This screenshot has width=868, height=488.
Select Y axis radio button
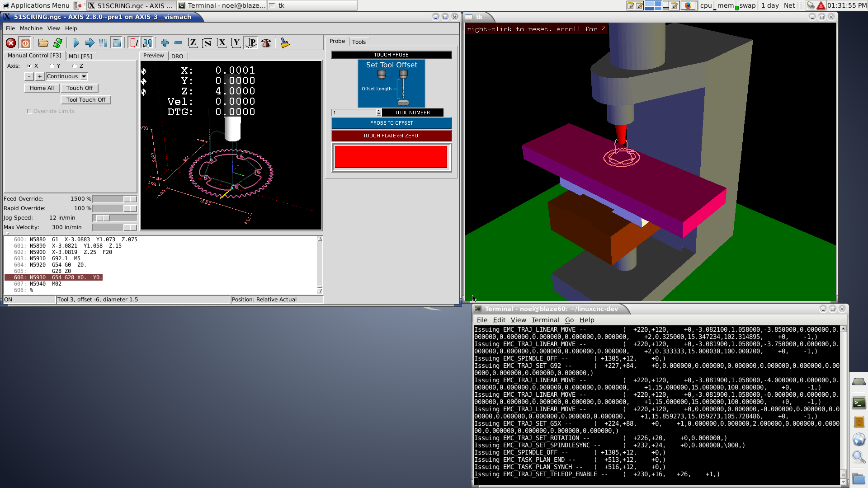tap(52, 66)
